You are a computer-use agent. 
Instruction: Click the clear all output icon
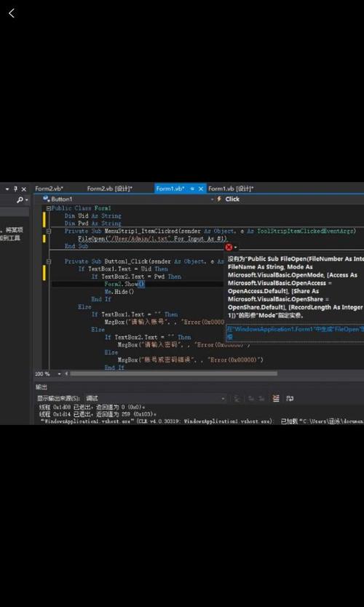(276, 398)
